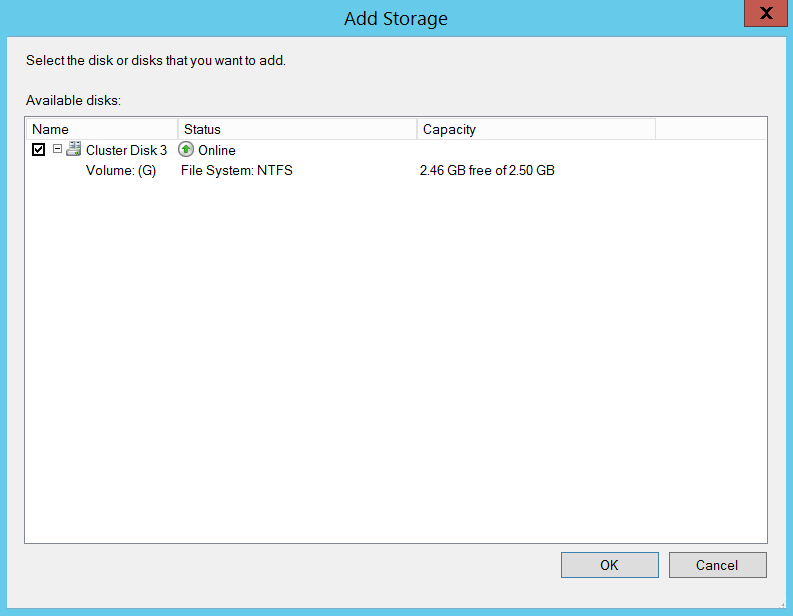Select the Cluster Disk 3 name label
This screenshot has width=793, height=616.
tap(126, 150)
